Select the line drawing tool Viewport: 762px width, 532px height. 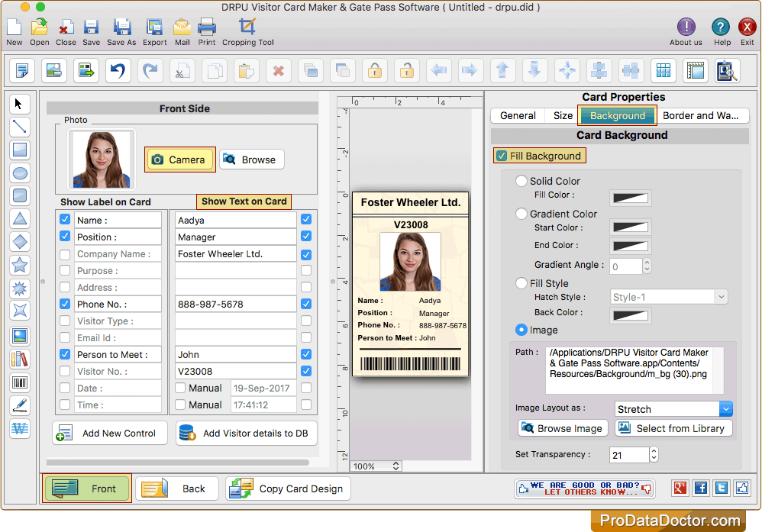coord(19,127)
